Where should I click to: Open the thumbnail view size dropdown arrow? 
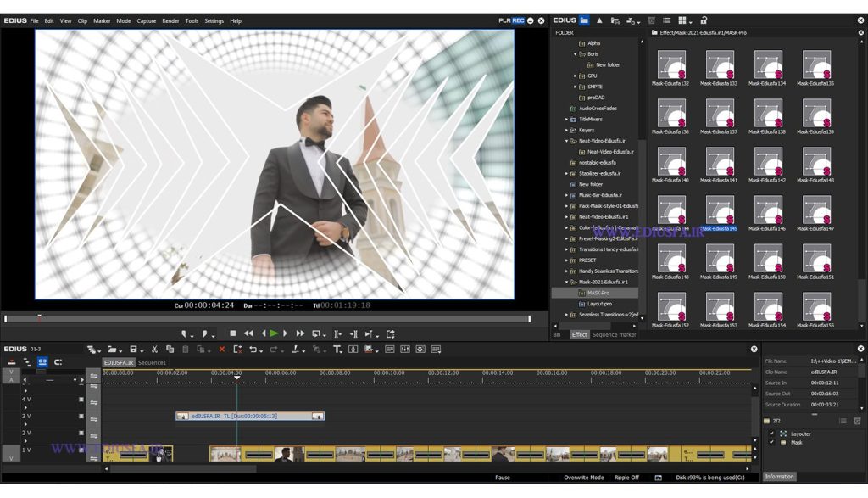(x=690, y=22)
